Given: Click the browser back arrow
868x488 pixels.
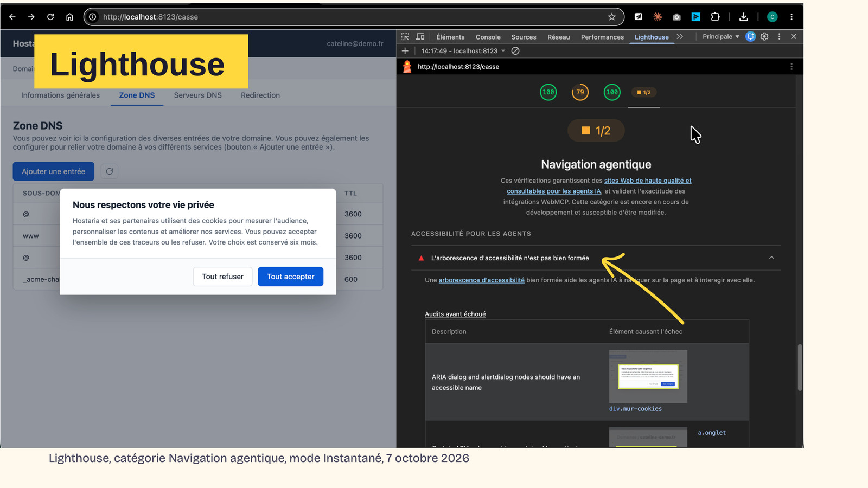Looking at the screenshot, I should coord(12,17).
